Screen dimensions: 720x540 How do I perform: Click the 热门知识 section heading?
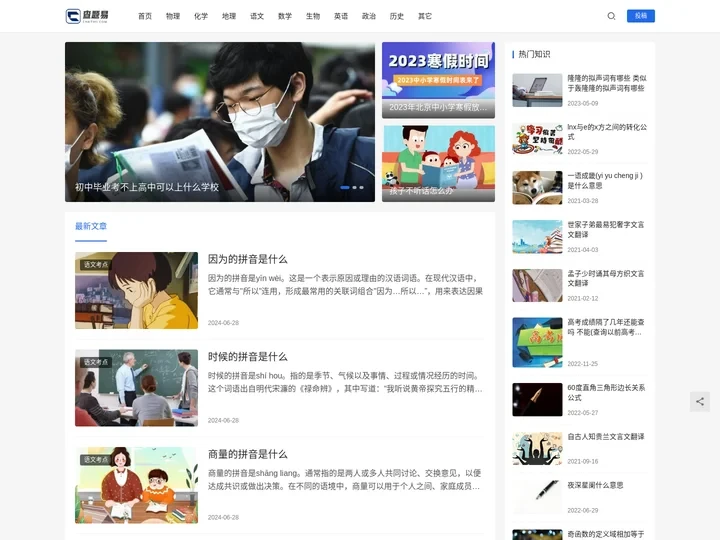pos(534,54)
